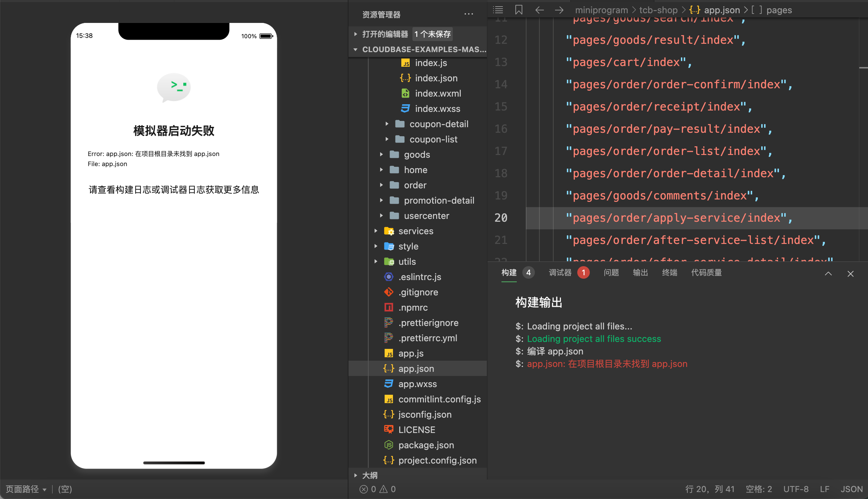
Task: Expand the promotion-detail folder
Action: pyautogui.click(x=381, y=201)
